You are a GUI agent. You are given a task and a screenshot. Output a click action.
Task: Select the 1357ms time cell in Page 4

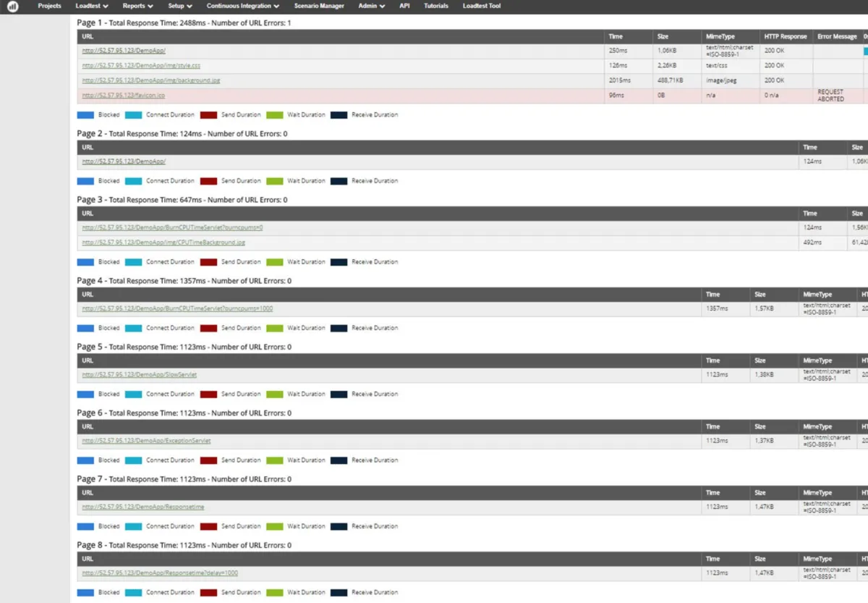[x=726, y=309]
